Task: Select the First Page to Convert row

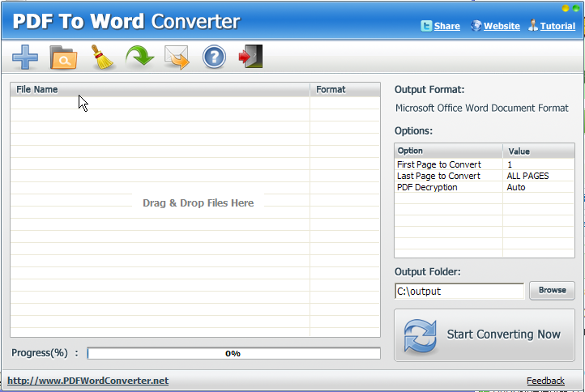Action: pos(485,164)
